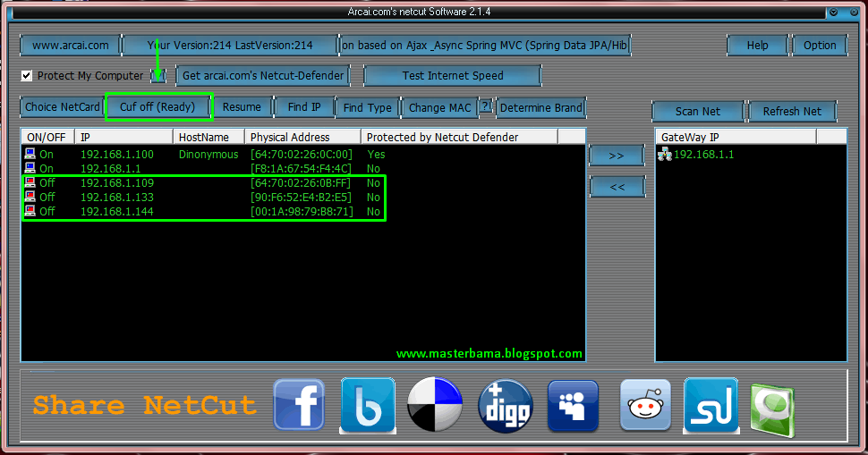Share NetCut on Facebook icon

click(x=299, y=405)
